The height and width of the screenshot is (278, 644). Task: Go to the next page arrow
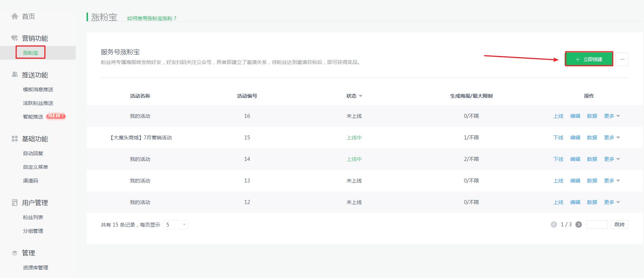[x=579, y=224]
